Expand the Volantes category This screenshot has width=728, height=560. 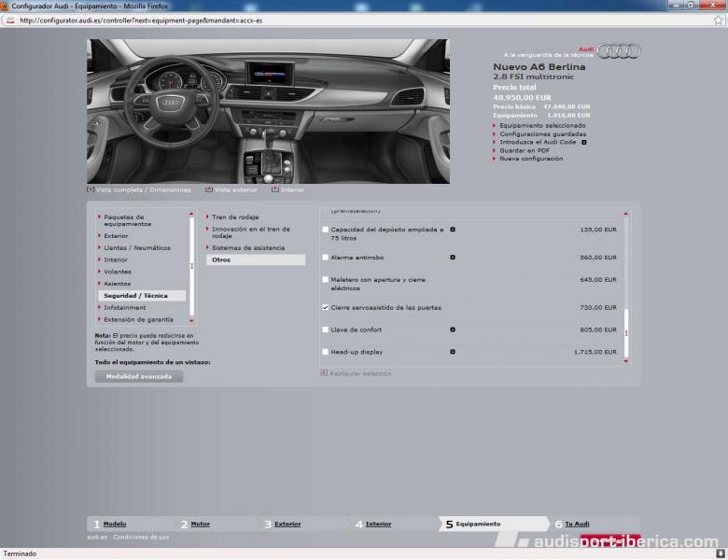pyautogui.click(x=117, y=272)
